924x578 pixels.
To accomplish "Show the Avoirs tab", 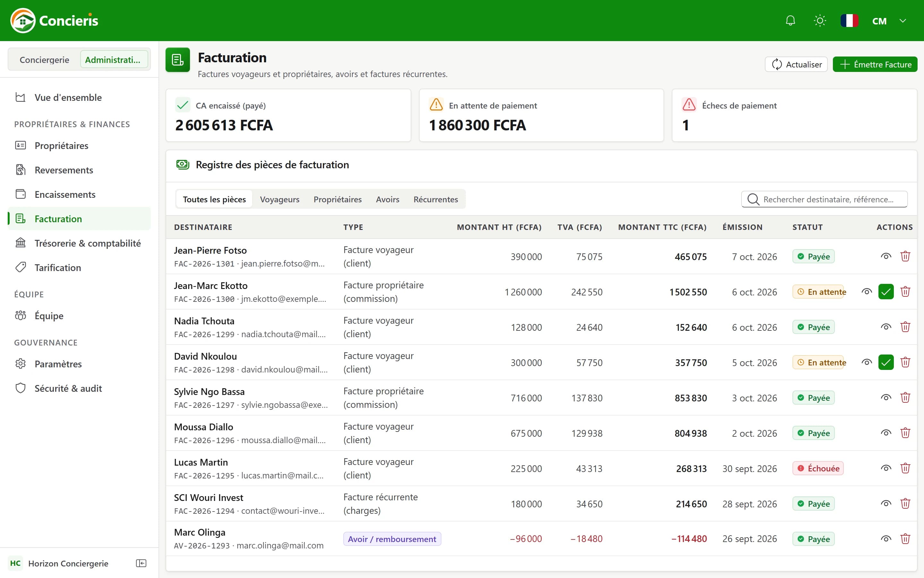I will [x=388, y=199].
